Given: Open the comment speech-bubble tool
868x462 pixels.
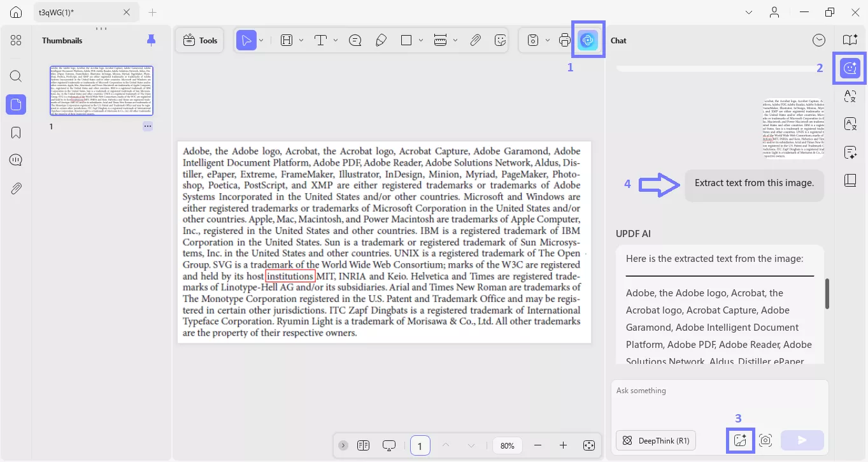Looking at the screenshot, I should tap(355, 40).
